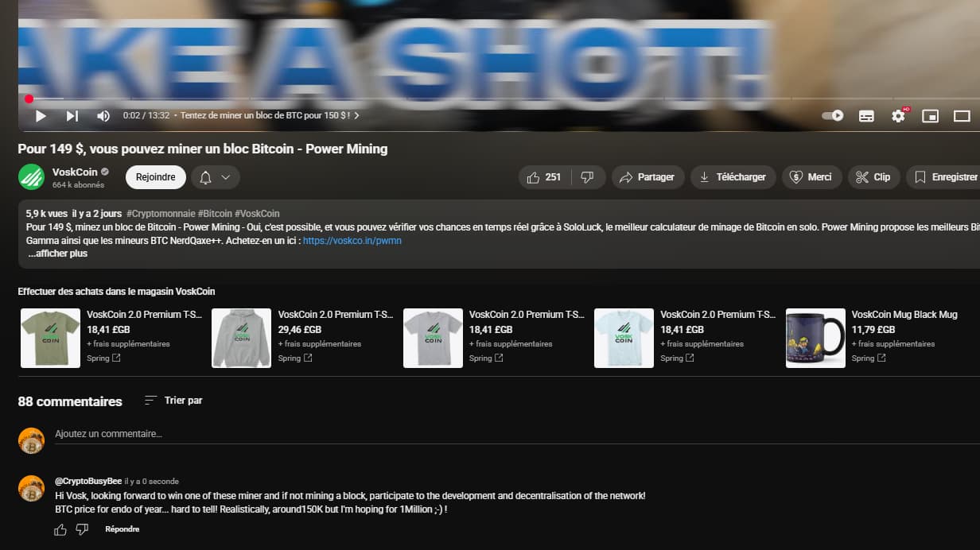Open VoskCoin channel name link
980x550 pixels.
click(75, 172)
